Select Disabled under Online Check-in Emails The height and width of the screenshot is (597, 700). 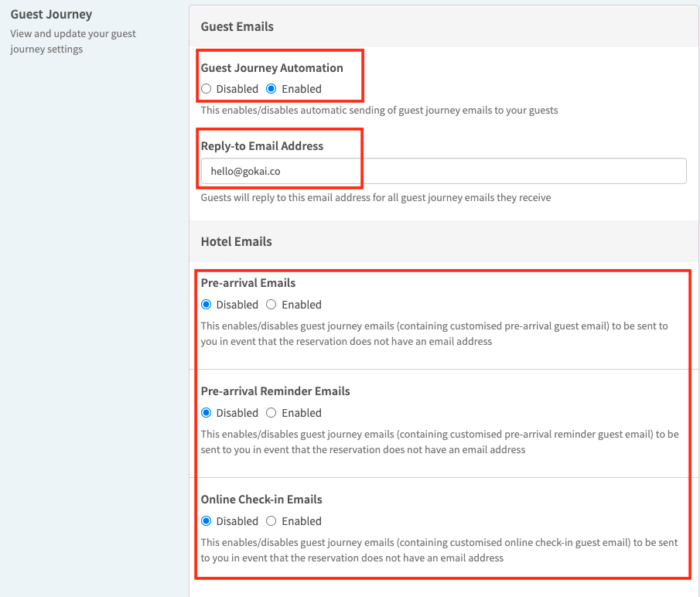coord(207,521)
